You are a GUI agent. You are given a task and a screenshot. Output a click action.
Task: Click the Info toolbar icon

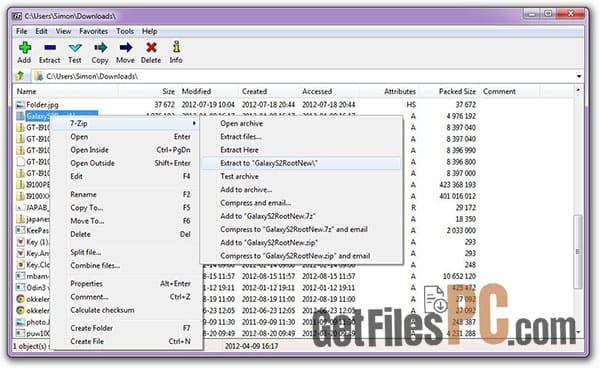pos(176,47)
